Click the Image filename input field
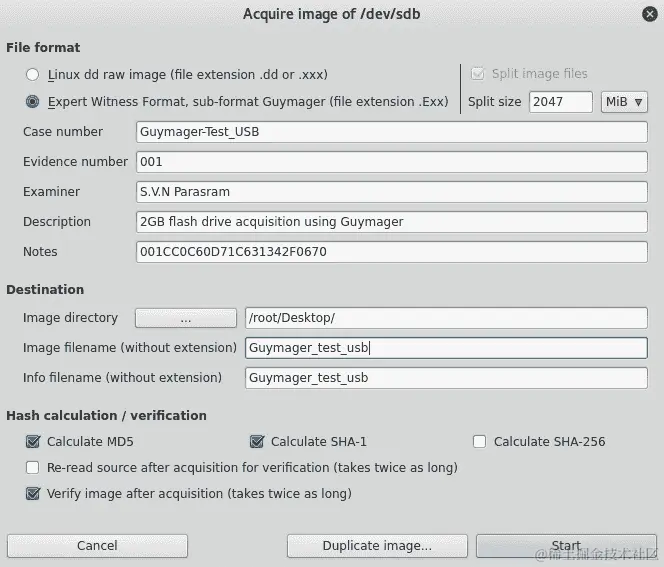 pos(446,348)
